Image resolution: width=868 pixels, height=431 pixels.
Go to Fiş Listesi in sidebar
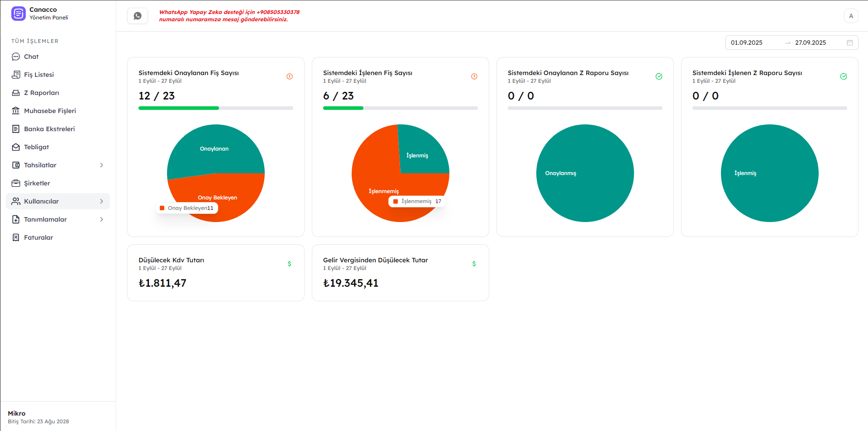pyautogui.click(x=39, y=75)
